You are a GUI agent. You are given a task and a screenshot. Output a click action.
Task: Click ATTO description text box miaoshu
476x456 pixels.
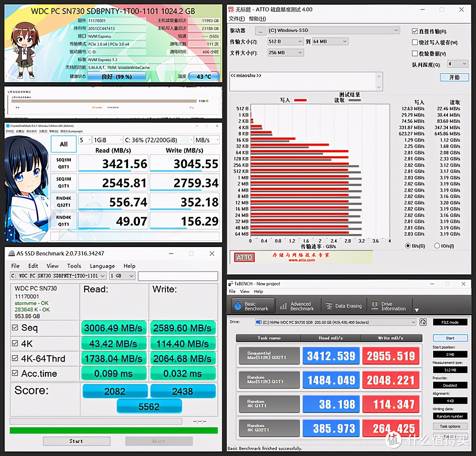point(302,82)
